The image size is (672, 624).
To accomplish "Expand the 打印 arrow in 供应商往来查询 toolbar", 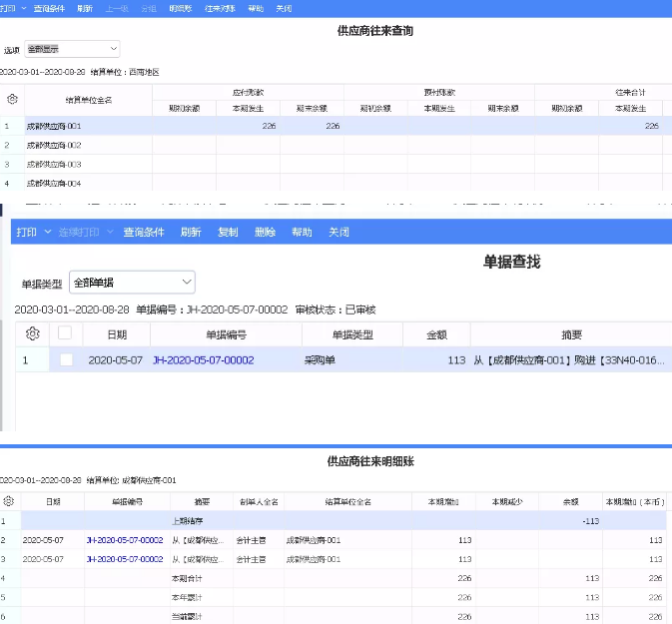I will tap(24, 8).
